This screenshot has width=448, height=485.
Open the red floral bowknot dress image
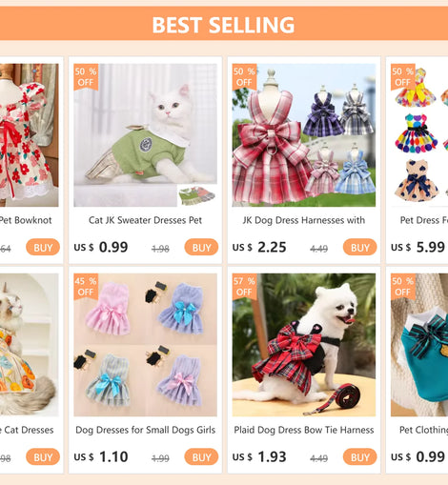click(30, 135)
